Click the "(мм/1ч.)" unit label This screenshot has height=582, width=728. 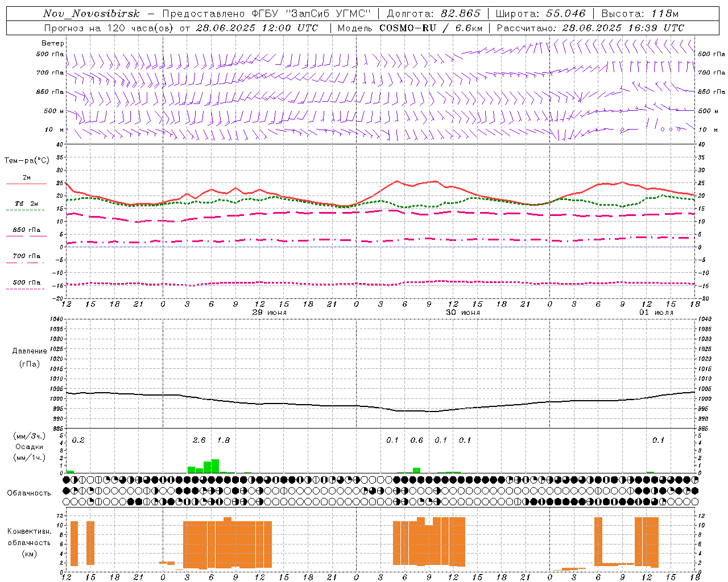[29, 458]
